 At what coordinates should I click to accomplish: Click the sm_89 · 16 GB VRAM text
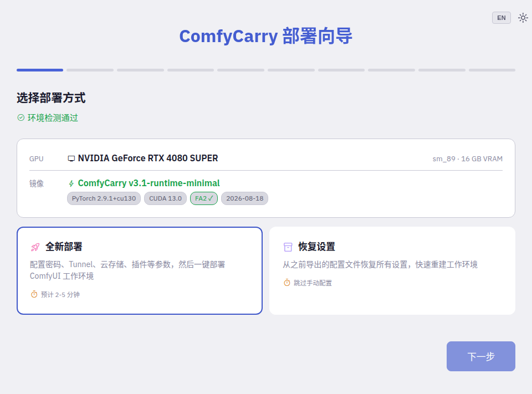[x=468, y=159]
